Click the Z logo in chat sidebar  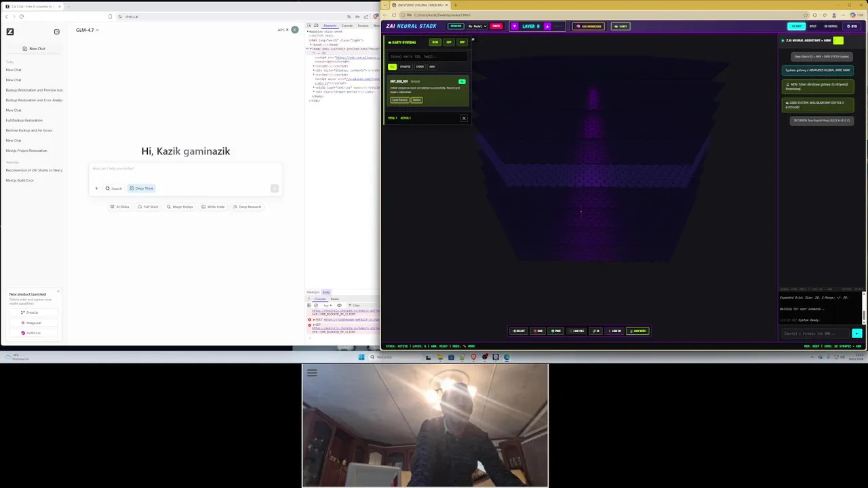click(10, 31)
